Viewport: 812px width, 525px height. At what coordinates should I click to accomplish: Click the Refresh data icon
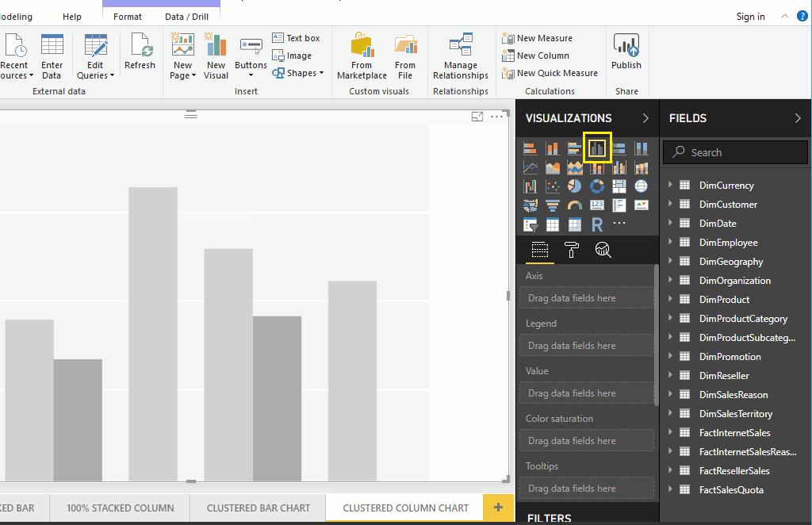click(140, 52)
